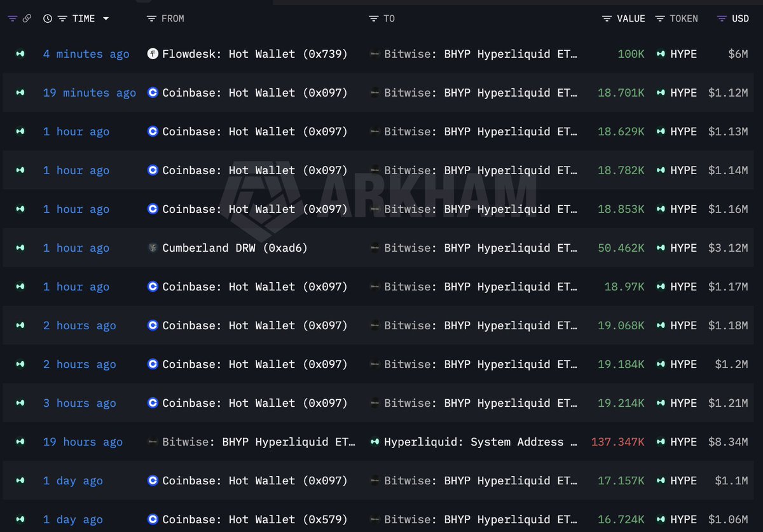Image resolution: width=763 pixels, height=532 pixels.
Task: Select the 18.97K value cell
Action: pos(624,287)
